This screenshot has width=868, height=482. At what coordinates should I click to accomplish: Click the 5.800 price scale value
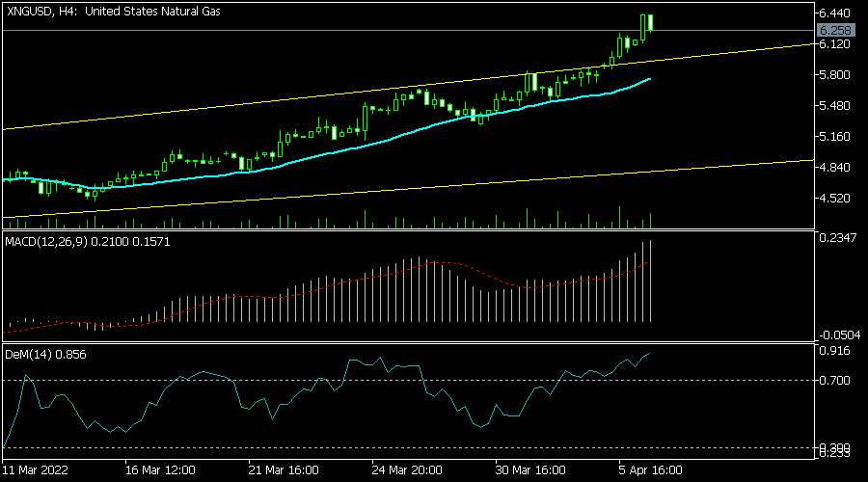point(834,74)
